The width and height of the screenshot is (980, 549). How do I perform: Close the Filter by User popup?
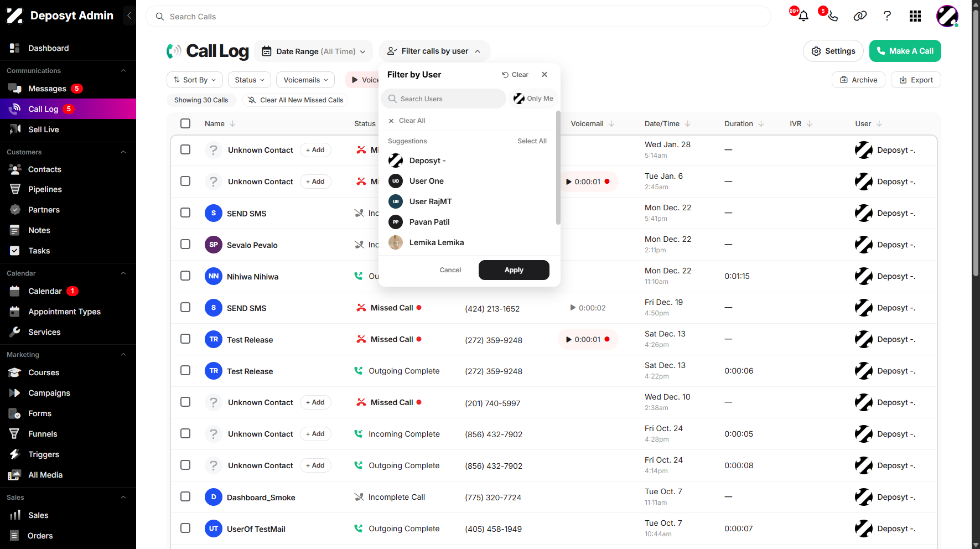[x=545, y=75]
